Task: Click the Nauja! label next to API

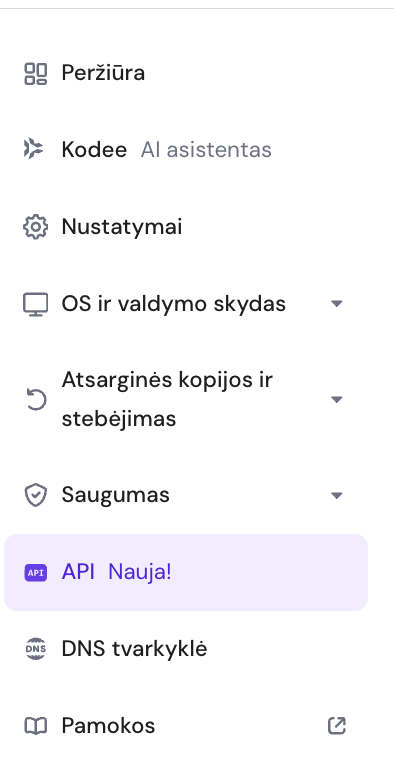Action: [x=139, y=572]
